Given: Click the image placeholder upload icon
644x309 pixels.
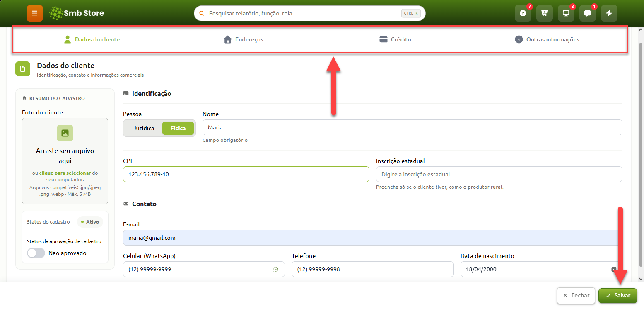Looking at the screenshot, I should pos(65,133).
